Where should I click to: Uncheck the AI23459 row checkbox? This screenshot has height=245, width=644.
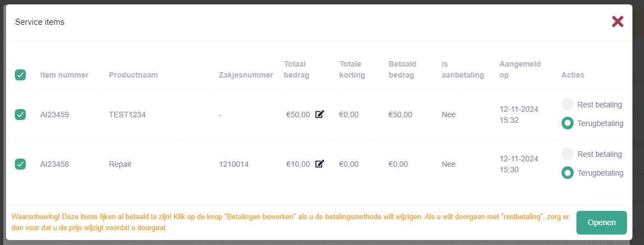(x=20, y=115)
